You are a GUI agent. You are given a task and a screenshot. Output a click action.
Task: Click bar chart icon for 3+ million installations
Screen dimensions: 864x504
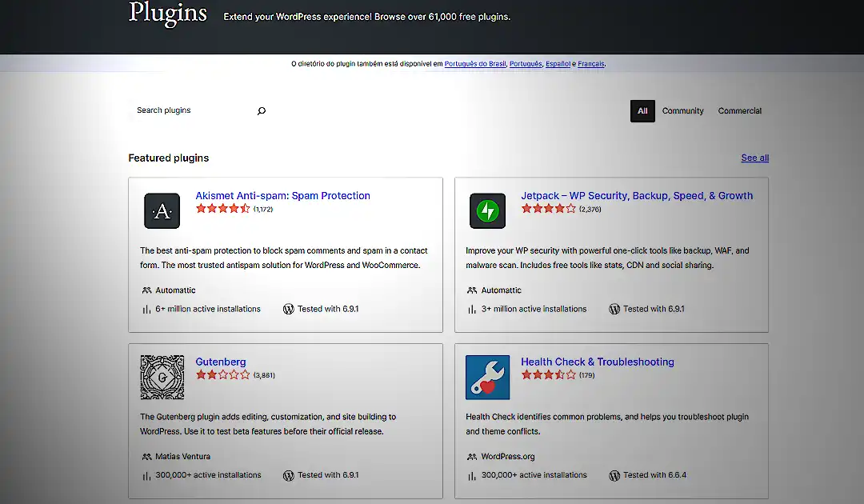point(472,310)
